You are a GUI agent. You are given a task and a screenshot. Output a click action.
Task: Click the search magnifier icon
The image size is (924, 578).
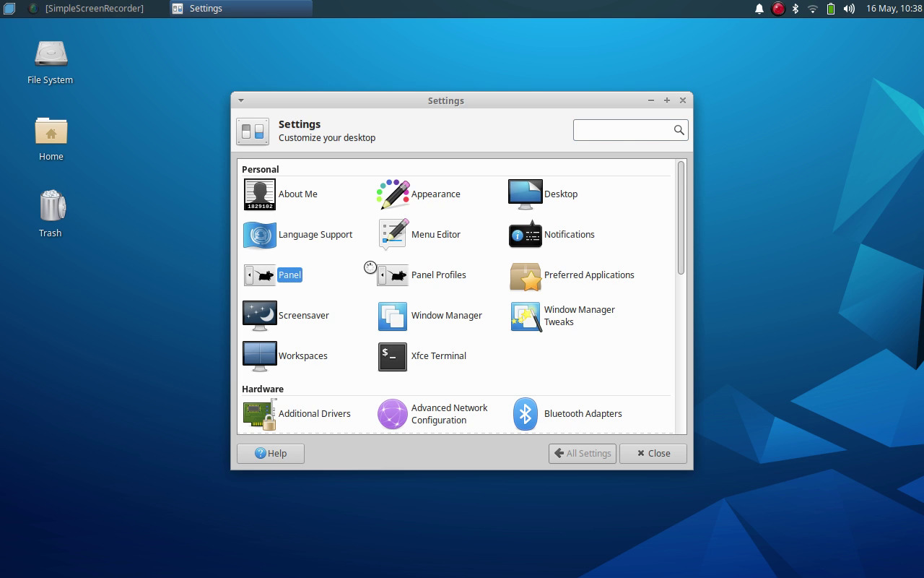click(679, 130)
